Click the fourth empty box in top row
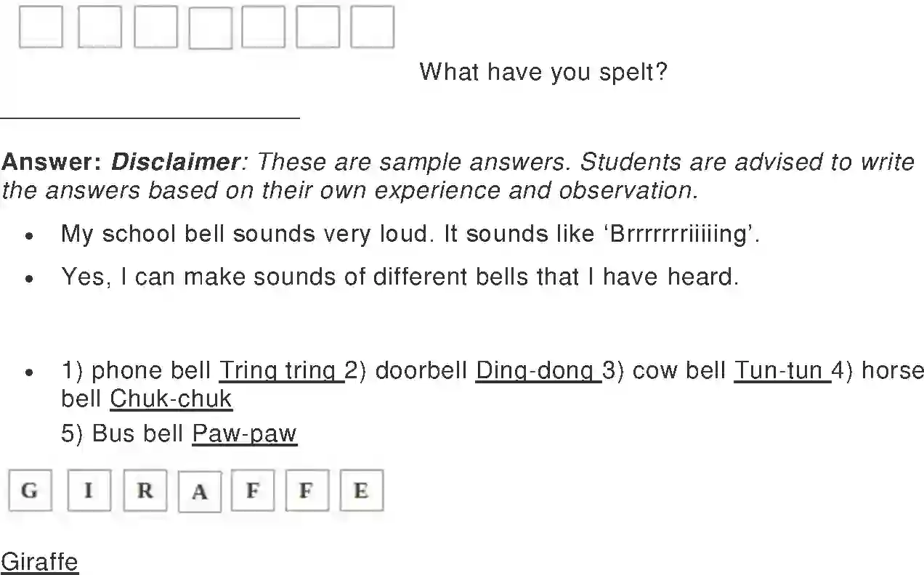Image resolution: width=924 pixels, height=575 pixels. 210,28
